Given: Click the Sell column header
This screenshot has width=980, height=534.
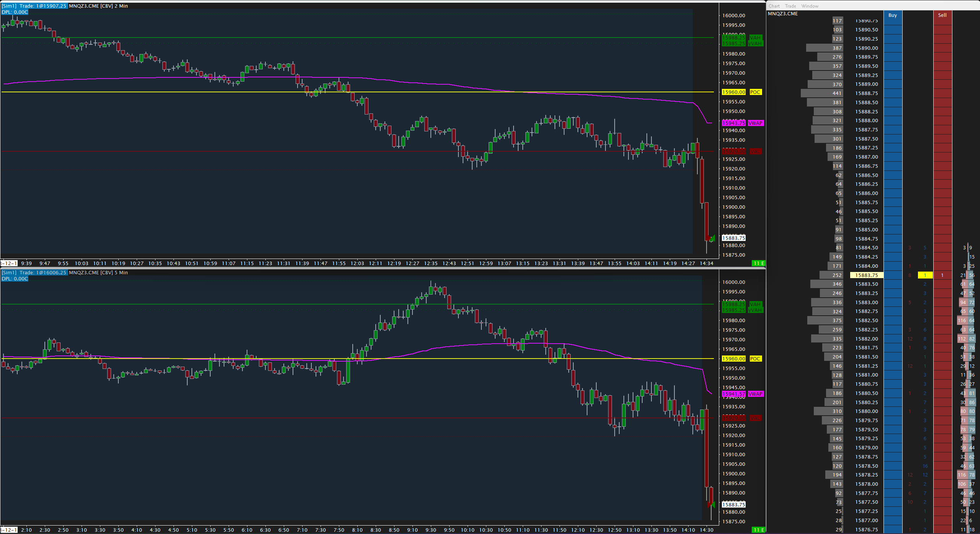Looking at the screenshot, I should point(942,15).
